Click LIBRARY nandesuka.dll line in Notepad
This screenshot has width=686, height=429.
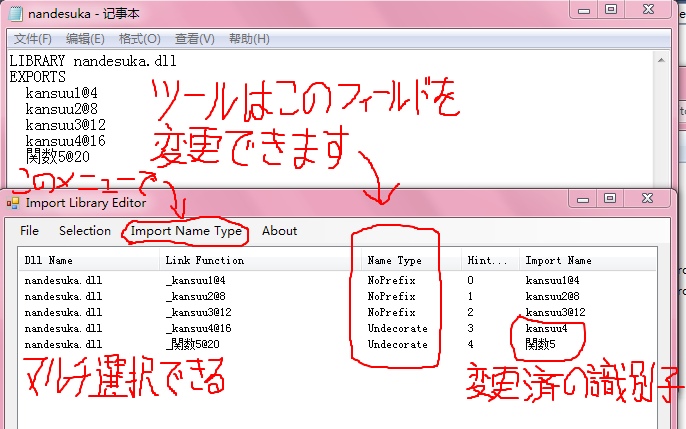pos(93,61)
